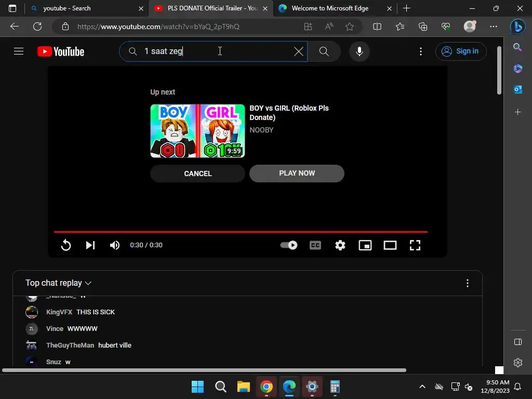View site information lock icon

tap(65, 26)
